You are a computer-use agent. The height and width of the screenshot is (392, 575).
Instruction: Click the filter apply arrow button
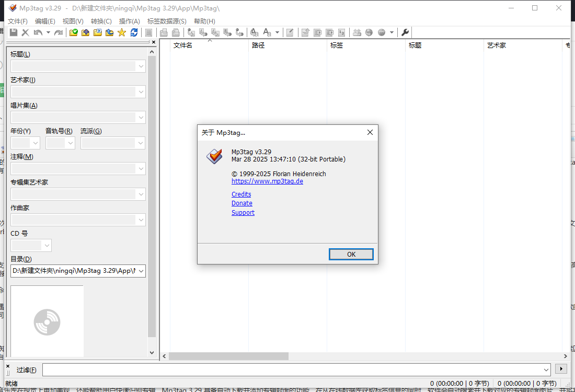[561, 369]
